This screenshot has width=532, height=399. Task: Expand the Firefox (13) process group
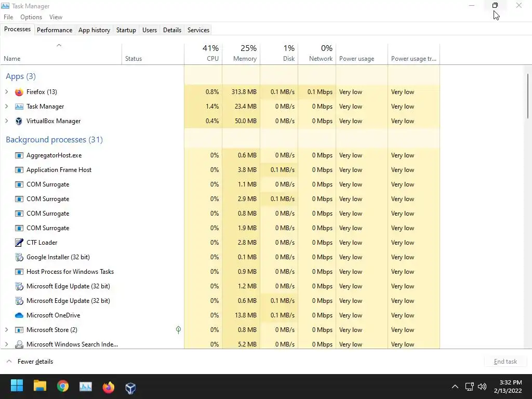pos(6,92)
